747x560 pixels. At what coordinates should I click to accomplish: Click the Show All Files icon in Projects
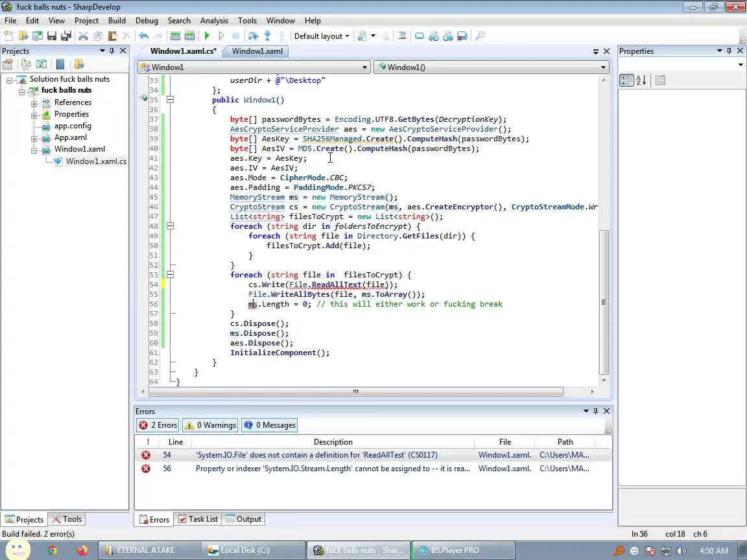[26, 64]
